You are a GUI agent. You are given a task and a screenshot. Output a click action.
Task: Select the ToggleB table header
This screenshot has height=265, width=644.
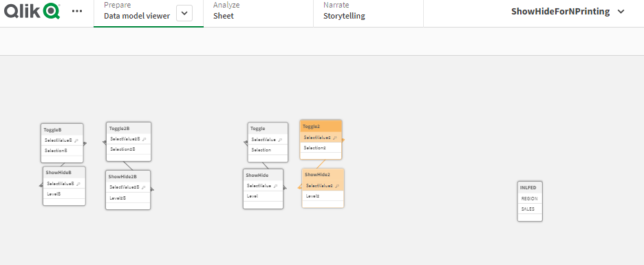(x=63, y=129)
